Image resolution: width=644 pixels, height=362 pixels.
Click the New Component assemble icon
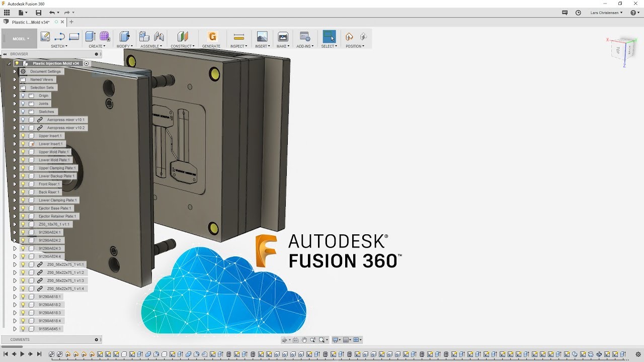144,36
